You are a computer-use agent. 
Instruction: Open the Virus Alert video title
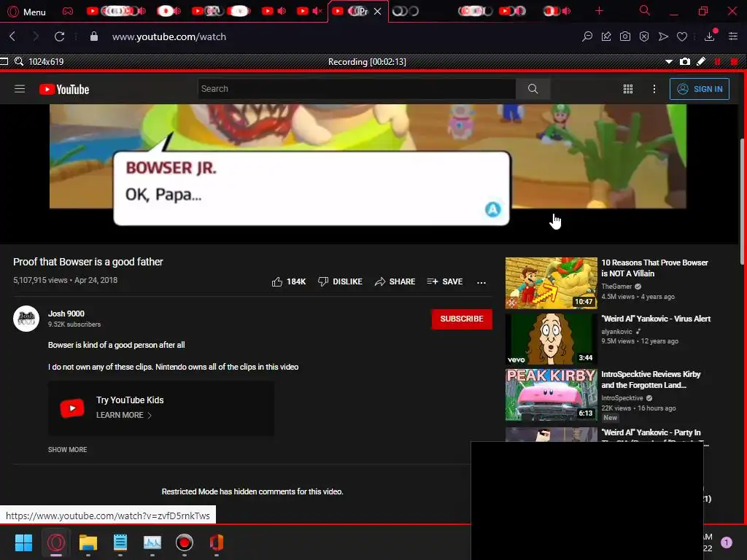pos(656,319)
